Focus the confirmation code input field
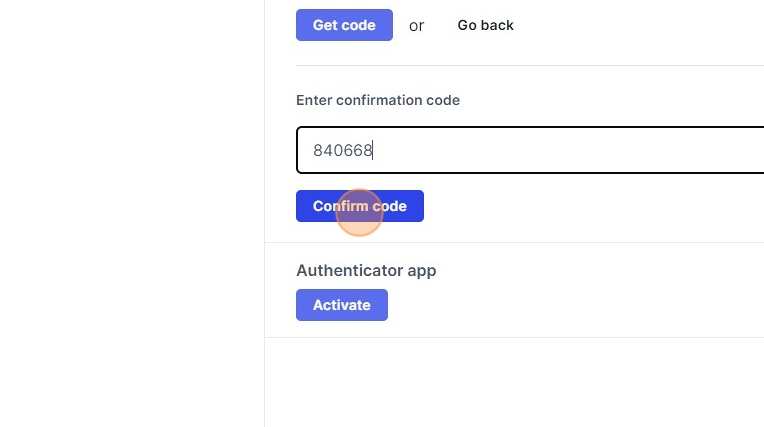The height and width of the screenshot is (427, 764). 530,150
